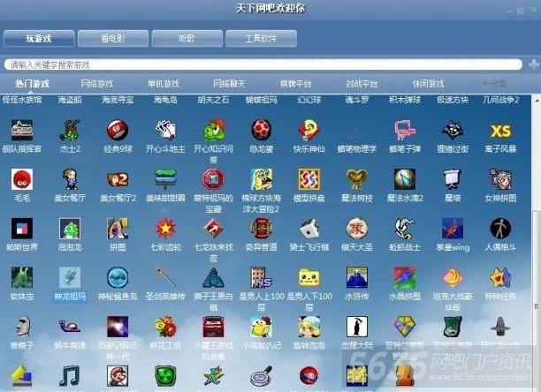Open the 骑士飞行棋 dice icon
The height and width of the screenshot is (392, 541).
(309, 228)
